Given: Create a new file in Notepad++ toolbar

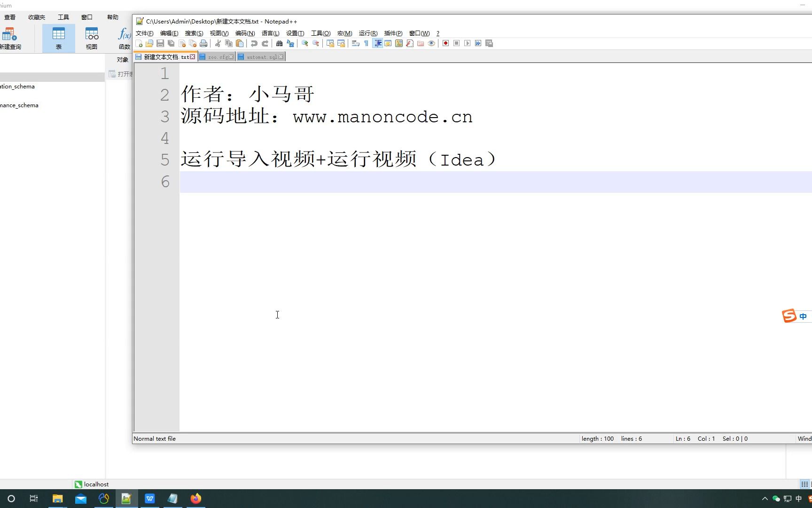Looking at the screenshot, I should click(139, 43).
